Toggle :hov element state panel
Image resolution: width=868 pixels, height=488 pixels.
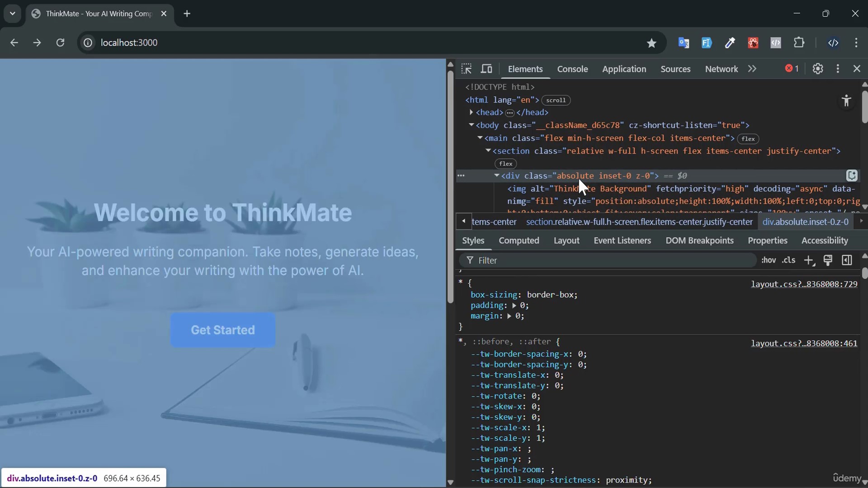[769, 260]
